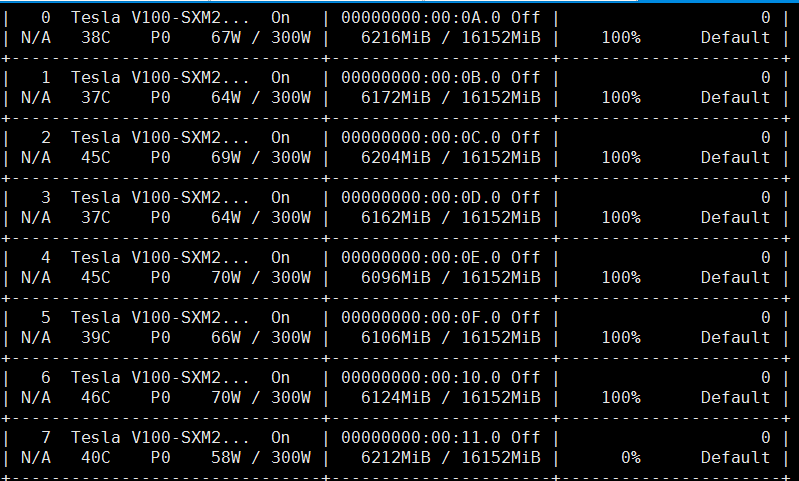Click Default compute mode of GPU 7
The image size is (799, 481).
coord(735,459)
